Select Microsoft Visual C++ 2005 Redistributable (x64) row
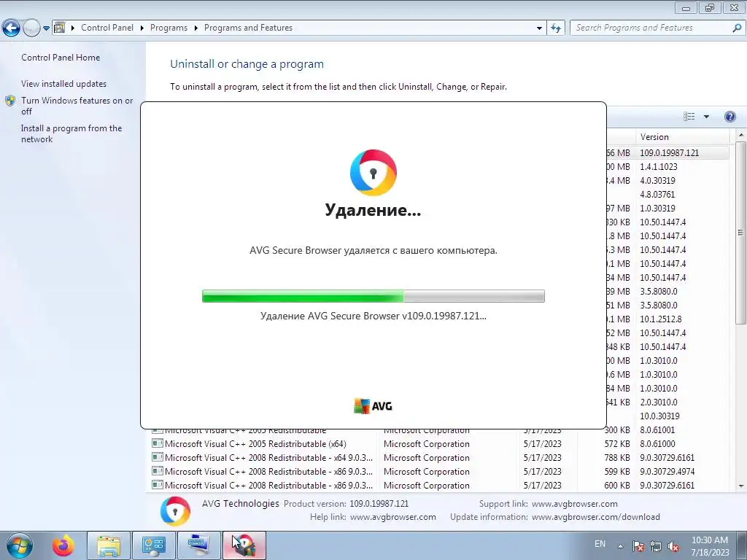The height and width of the screenshot is (560, 747). (x=440, y=444)
